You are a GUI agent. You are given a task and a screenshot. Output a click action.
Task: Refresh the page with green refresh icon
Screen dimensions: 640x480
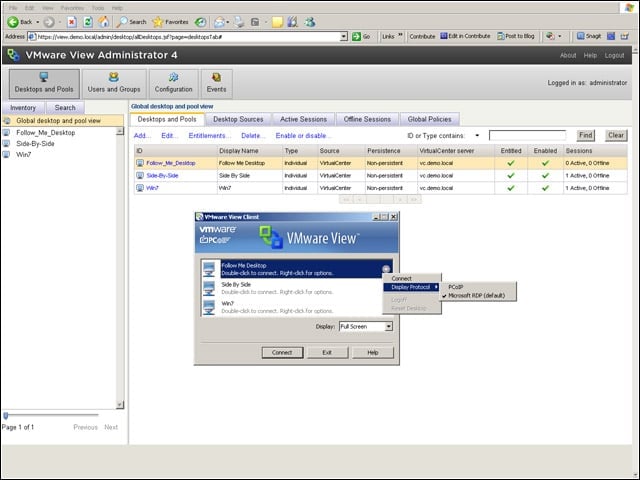88,22
